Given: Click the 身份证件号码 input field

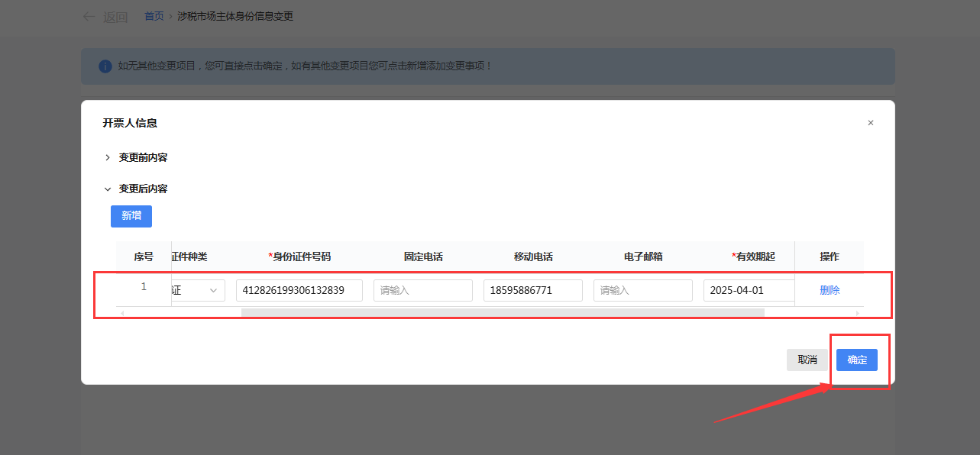Looking at the screenshot, I should point(299,290).
